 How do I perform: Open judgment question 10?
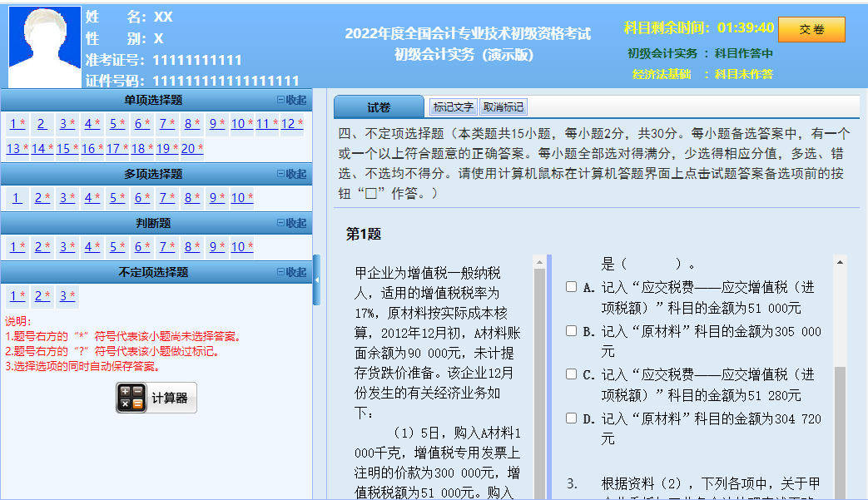tap(240, 247)
